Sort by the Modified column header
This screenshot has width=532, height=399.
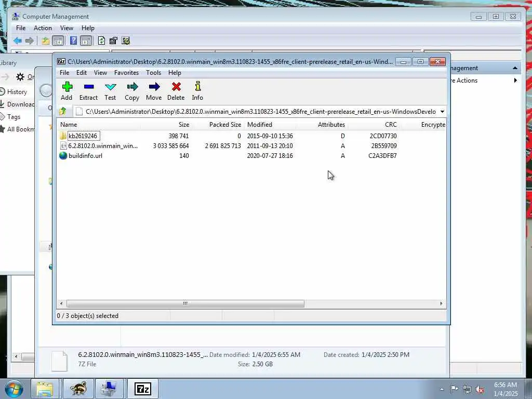click(270, 125)
